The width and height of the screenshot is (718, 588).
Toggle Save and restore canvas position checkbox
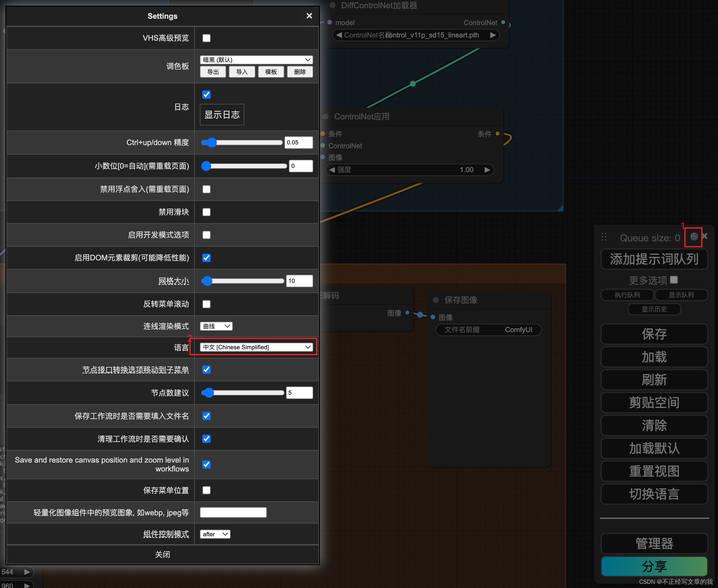(x=207, y=464)
